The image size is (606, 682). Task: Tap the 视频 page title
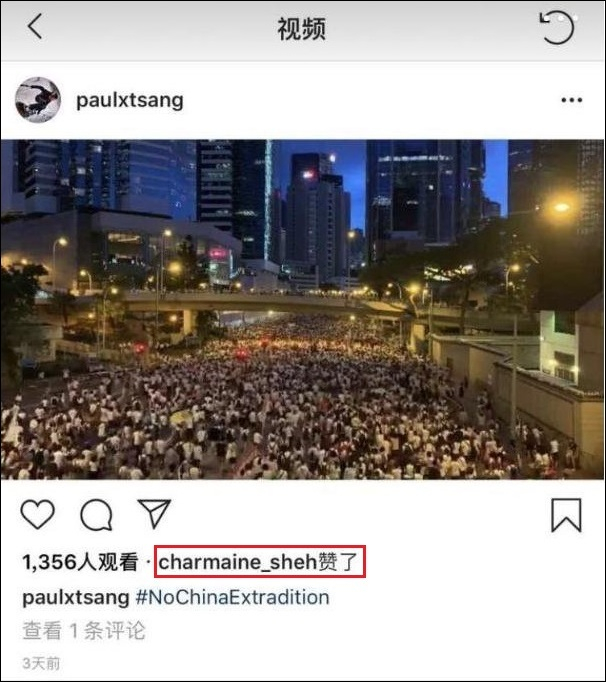click(x=302, y=29)
